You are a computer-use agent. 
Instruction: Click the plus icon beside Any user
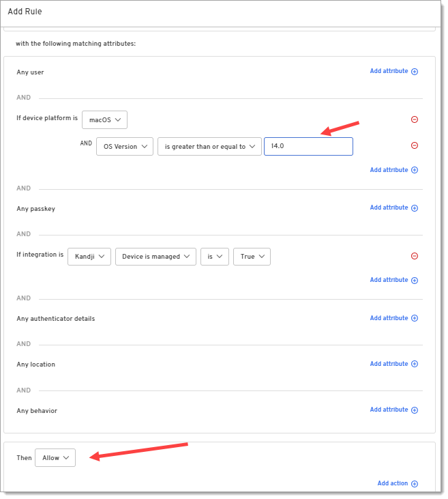[415, 72]
